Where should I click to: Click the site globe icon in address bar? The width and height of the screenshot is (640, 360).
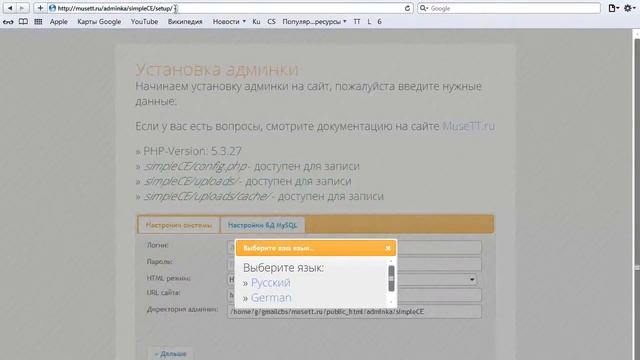[x=52, y=8]
